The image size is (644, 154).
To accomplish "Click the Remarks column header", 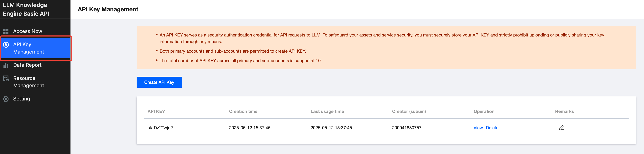I will point(564,112).
